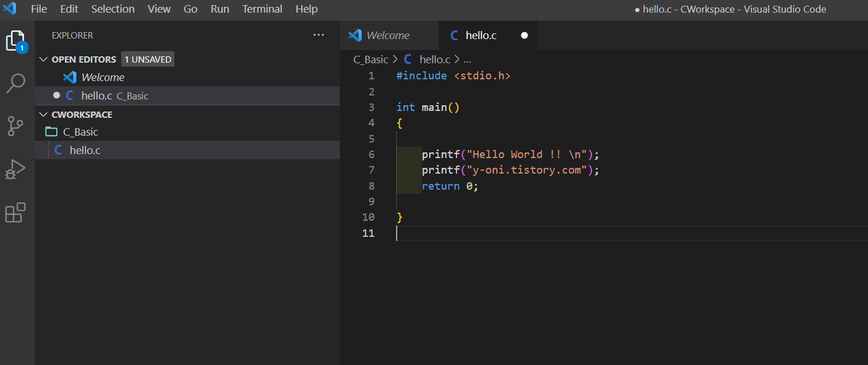Open the Extensions view icon
The image size is (868, 365).
tap(15, 212)
